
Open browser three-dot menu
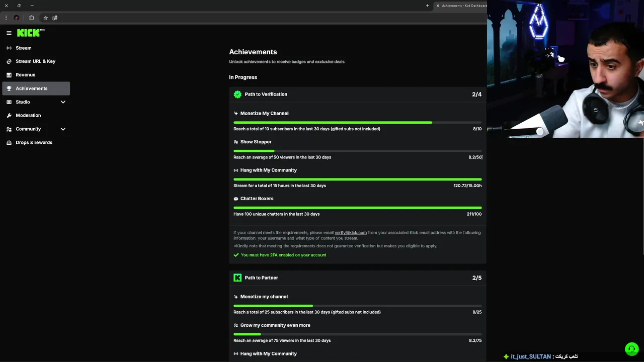coord(6,18)
